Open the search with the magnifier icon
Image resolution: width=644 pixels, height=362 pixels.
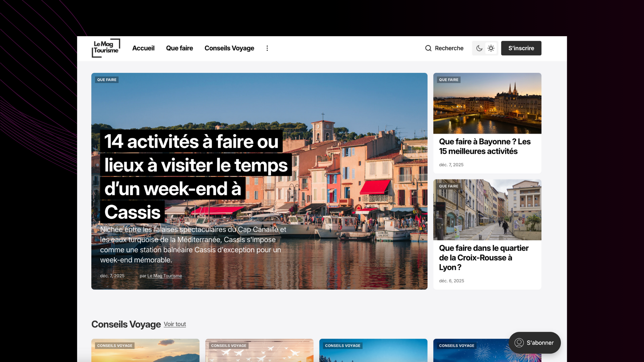428,48
